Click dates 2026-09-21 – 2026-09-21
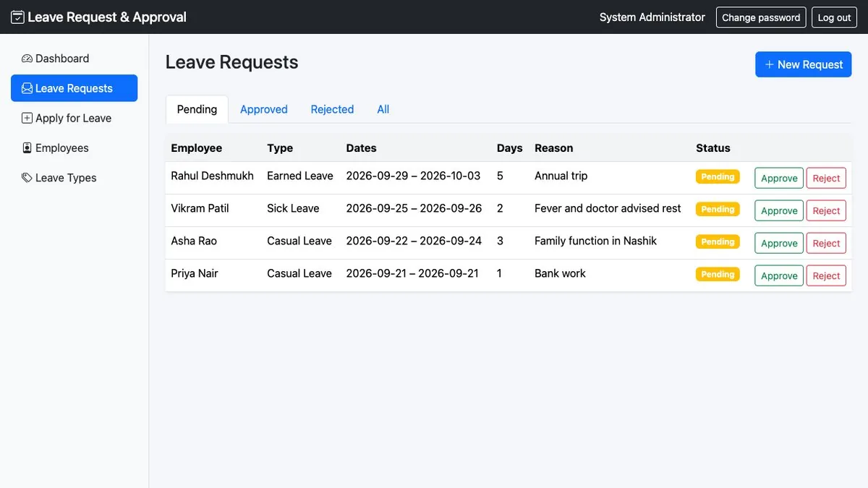The width and height of the screenshot is (868, 488). (412, 273)
